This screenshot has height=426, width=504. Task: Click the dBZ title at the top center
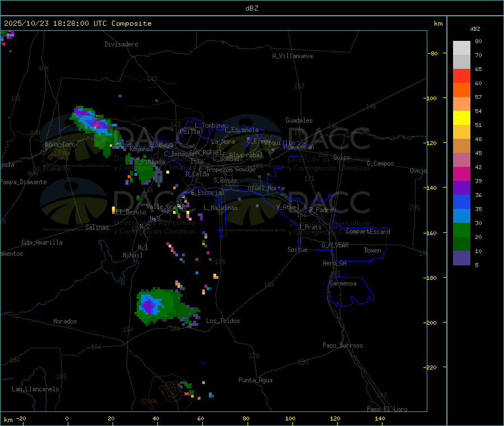pos(251,8)
